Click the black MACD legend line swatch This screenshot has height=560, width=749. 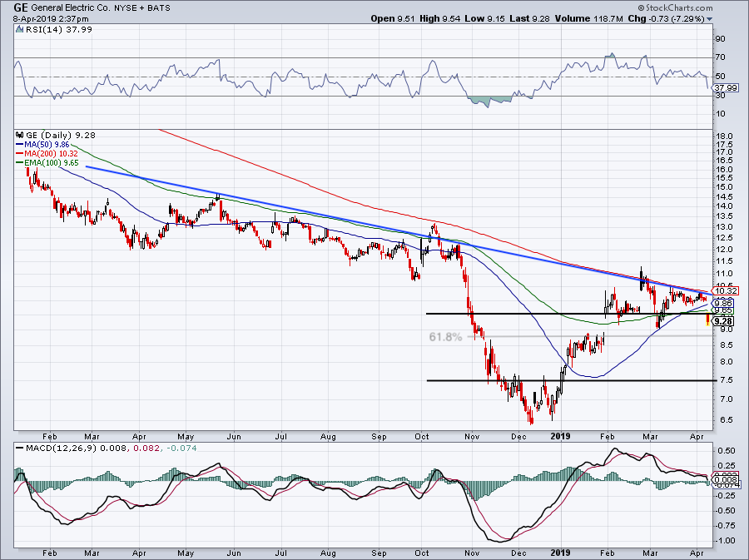20,448
